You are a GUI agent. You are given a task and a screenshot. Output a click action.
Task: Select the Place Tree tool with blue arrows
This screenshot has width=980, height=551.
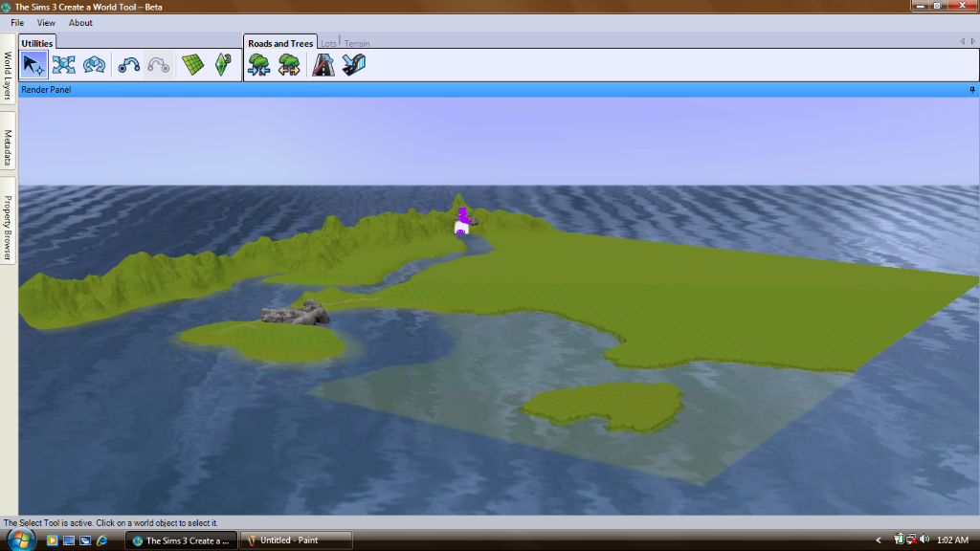[x=258, y=65]
